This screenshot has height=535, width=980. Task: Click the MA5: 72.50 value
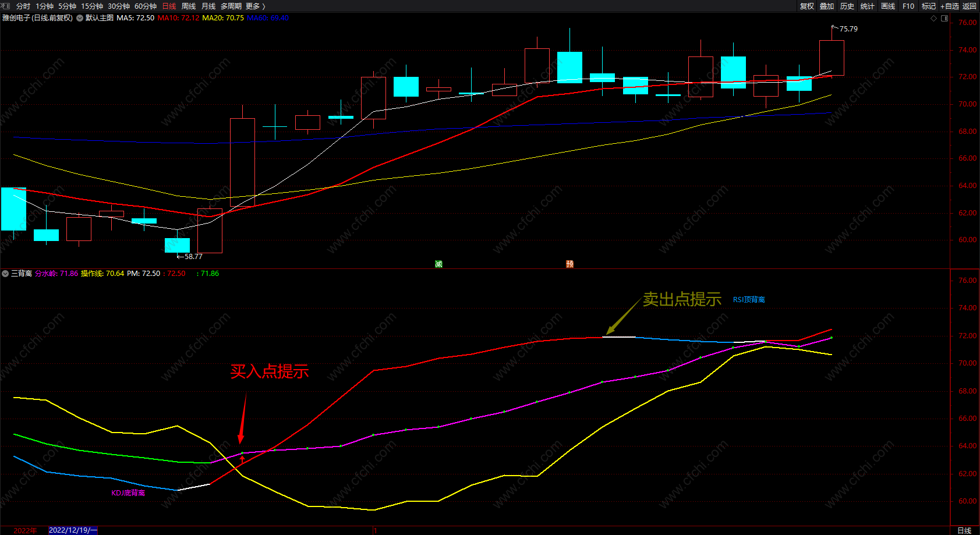click(x=136, y=18)
